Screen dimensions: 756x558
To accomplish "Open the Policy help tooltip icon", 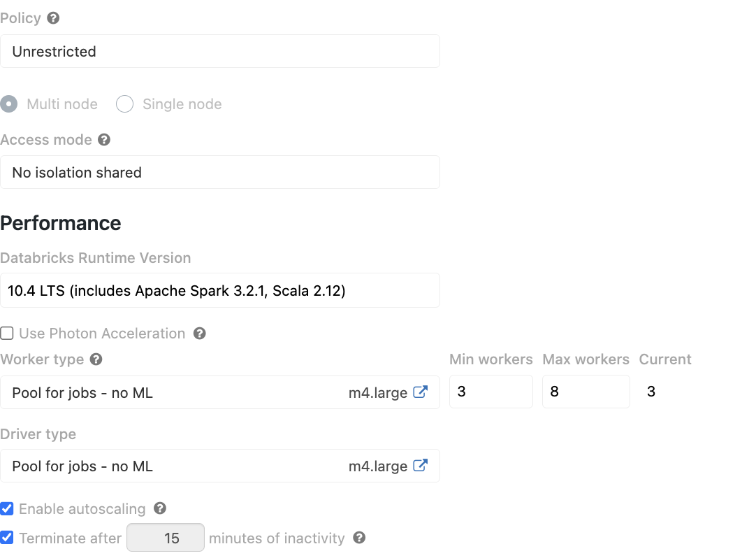I will [54, 17].
